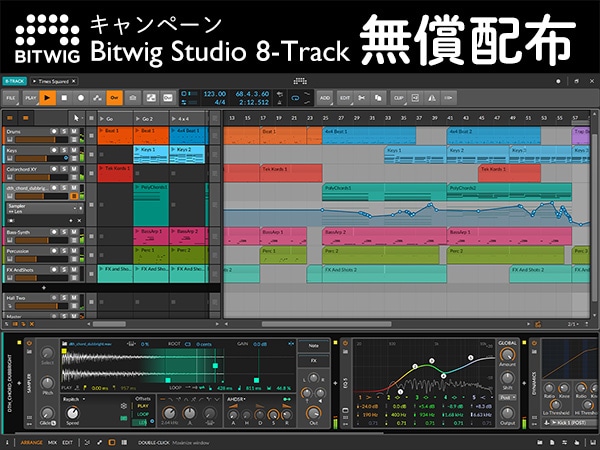
Task: Click the copy icon in toolbar
Action: click(x=378, y=98)
